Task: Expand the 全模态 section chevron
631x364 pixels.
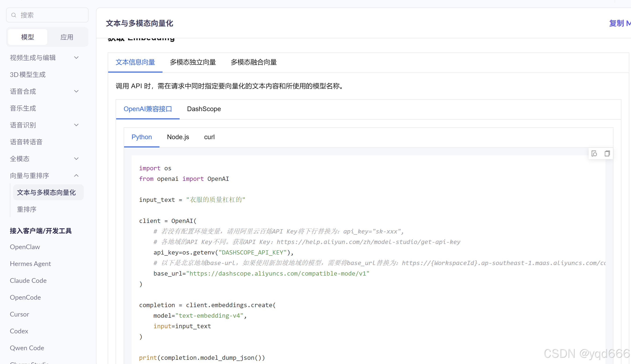Action: tap(77, 159)
